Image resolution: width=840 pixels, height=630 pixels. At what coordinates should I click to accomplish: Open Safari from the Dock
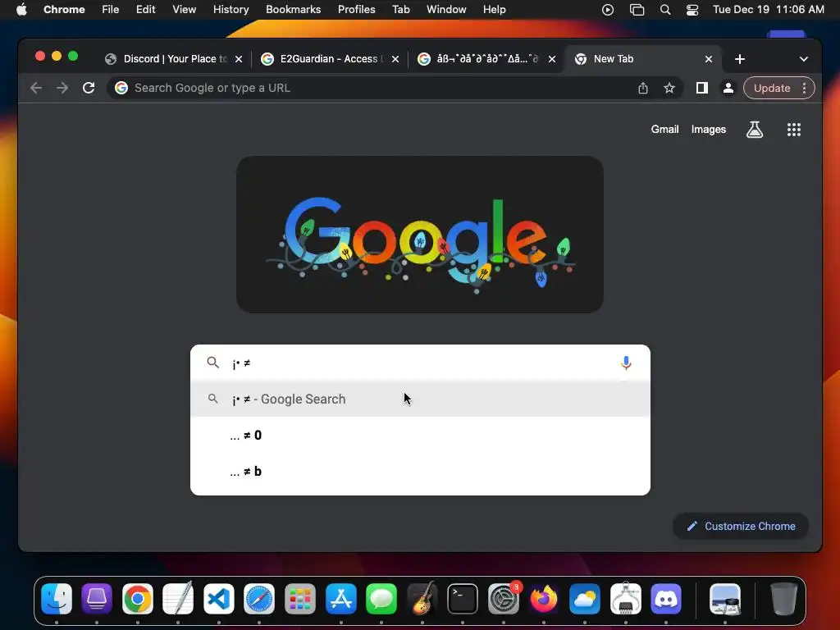pyautogui.click(x=259, y=598)
